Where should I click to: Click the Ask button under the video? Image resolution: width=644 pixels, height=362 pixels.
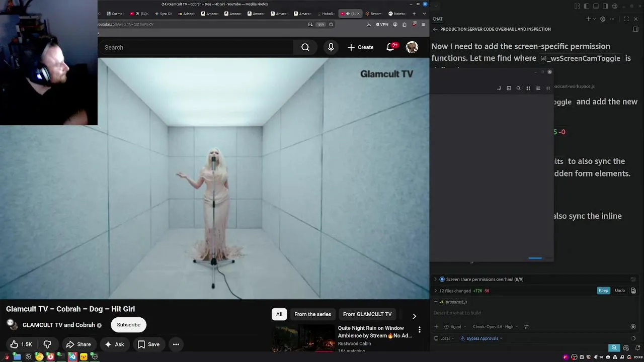(114, 344)
